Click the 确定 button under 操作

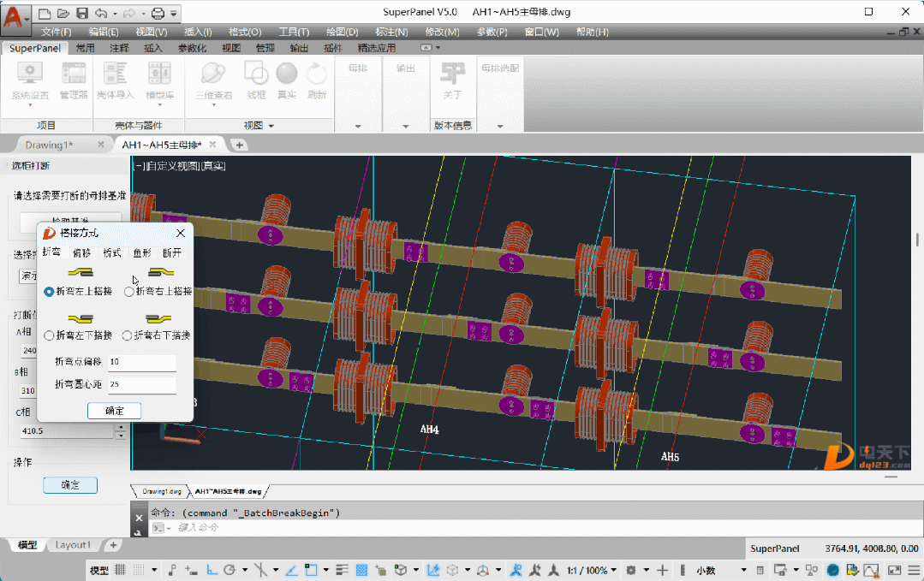(70, 485)
